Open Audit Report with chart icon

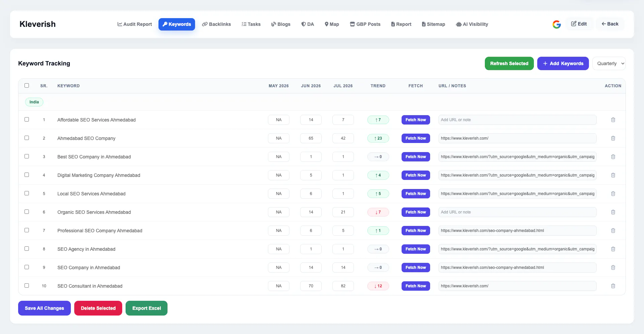pyautogui.click(x=135, y=24)
